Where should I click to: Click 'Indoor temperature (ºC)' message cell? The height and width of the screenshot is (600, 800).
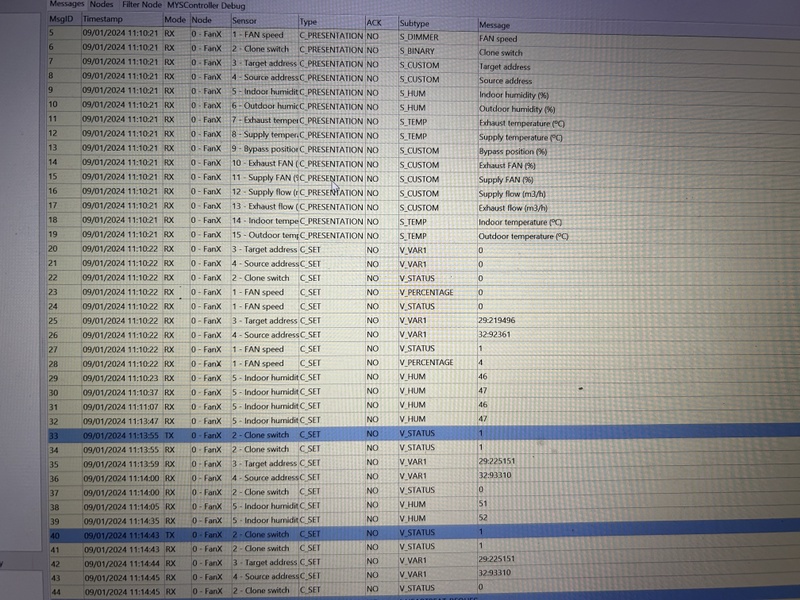[x=520, y=222]
